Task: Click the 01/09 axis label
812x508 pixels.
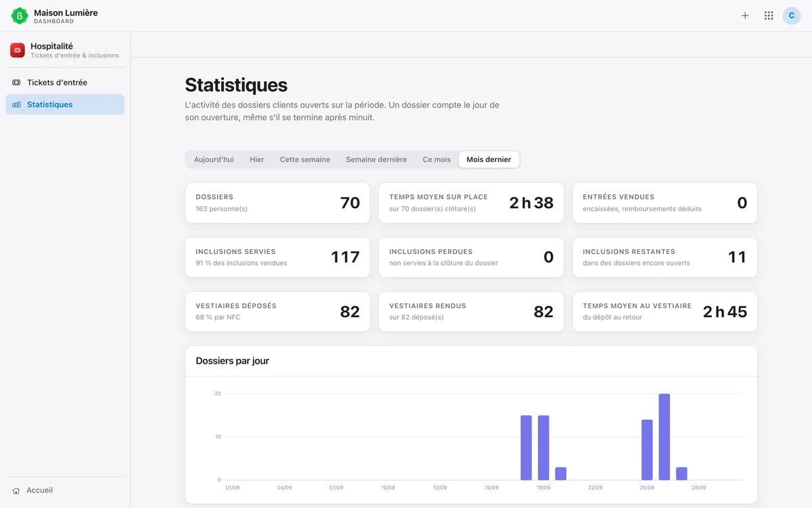Action: point(233,488)
